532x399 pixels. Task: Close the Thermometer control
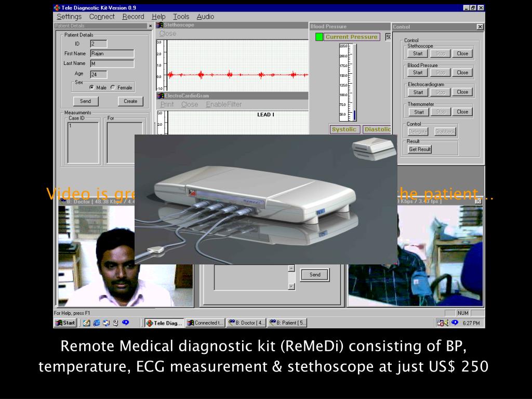462,112
